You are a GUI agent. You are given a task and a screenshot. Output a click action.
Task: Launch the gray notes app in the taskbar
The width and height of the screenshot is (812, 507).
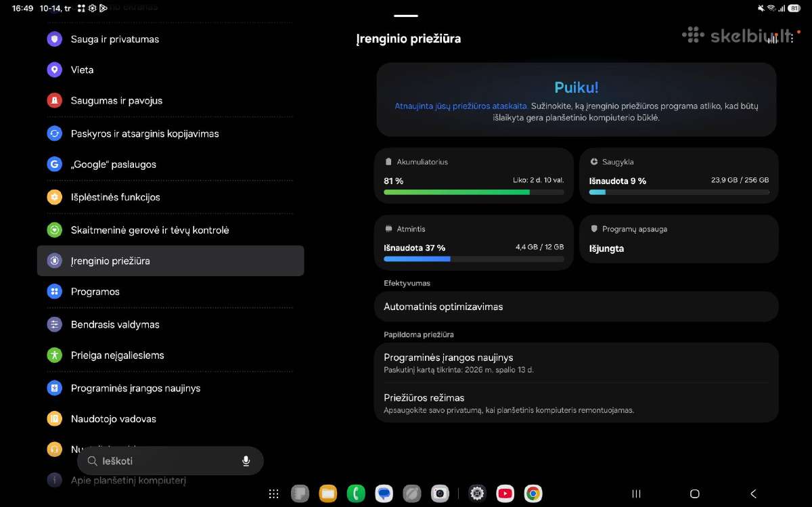click(300, 494)
